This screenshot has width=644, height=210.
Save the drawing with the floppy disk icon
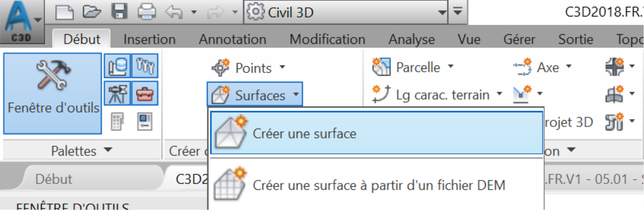click(x=120, y=12)
